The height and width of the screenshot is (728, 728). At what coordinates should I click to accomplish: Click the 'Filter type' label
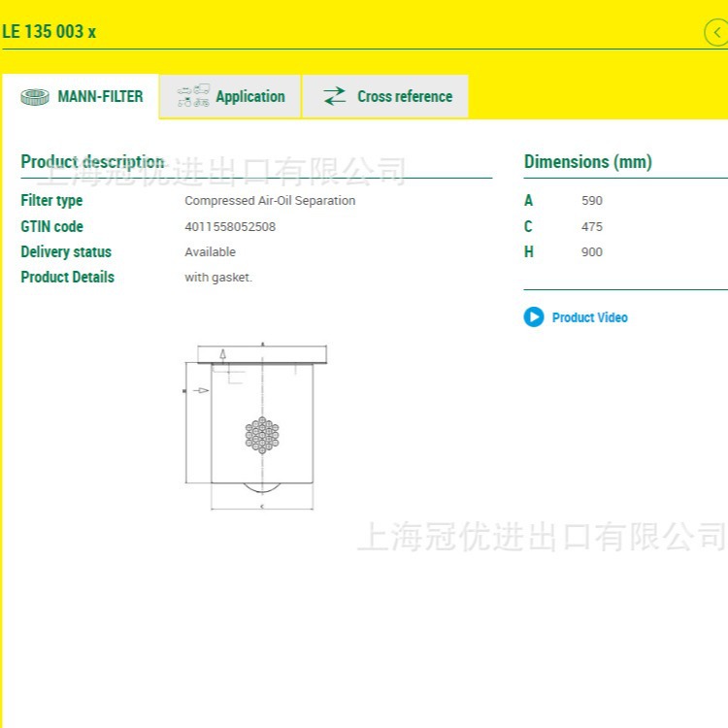[51, 201]
